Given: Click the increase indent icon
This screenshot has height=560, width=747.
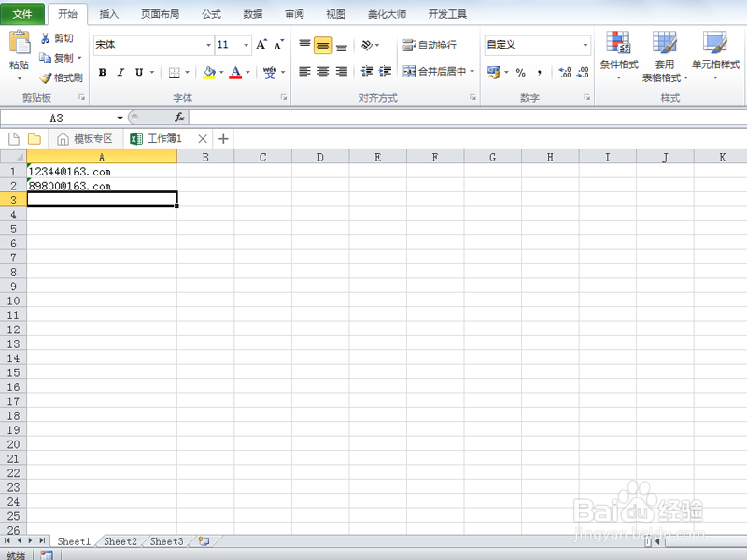Looking at the screenshot, I should [x=385, y=72].
